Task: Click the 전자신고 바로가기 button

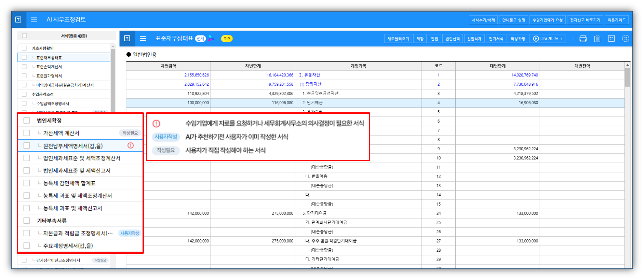Action: point(585,20)
